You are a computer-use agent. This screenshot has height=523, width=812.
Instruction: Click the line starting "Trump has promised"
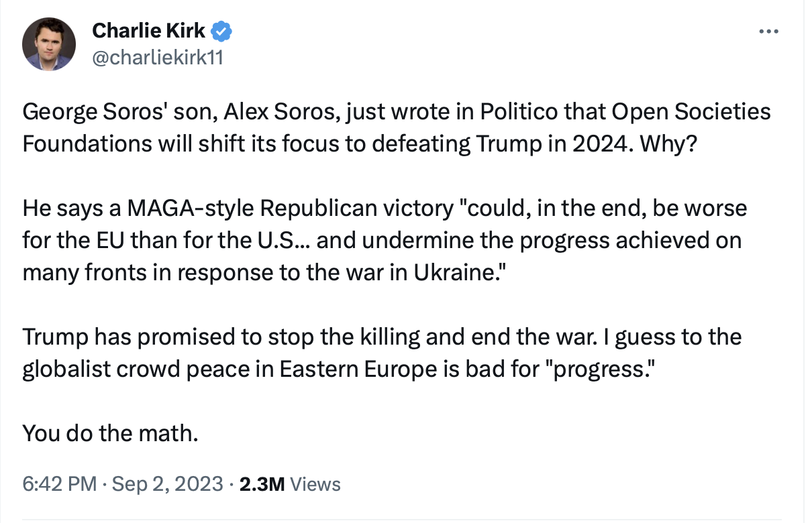point(383,337)
